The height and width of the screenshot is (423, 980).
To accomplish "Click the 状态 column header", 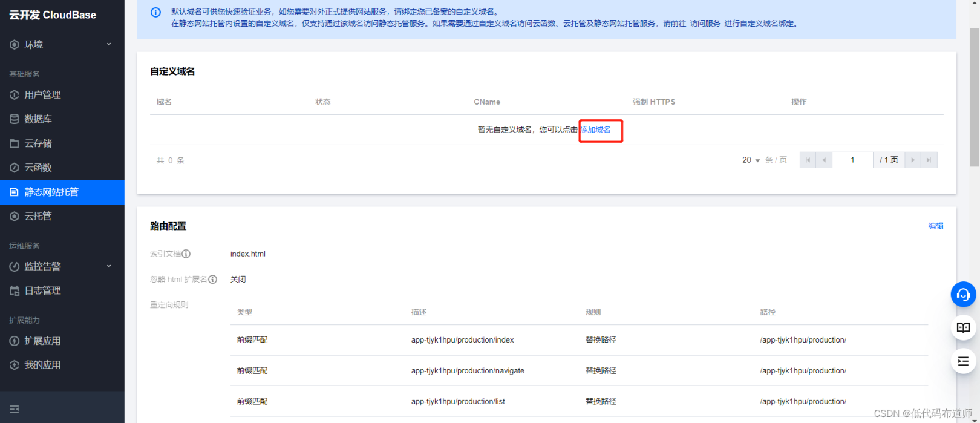I will tap(323, 102).
